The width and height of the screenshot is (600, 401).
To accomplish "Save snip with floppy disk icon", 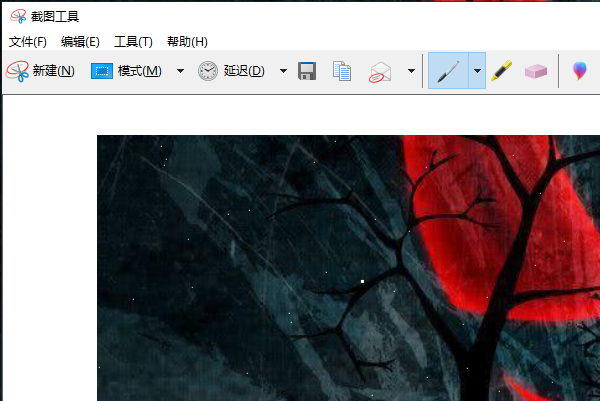I will tap(307, 71).
